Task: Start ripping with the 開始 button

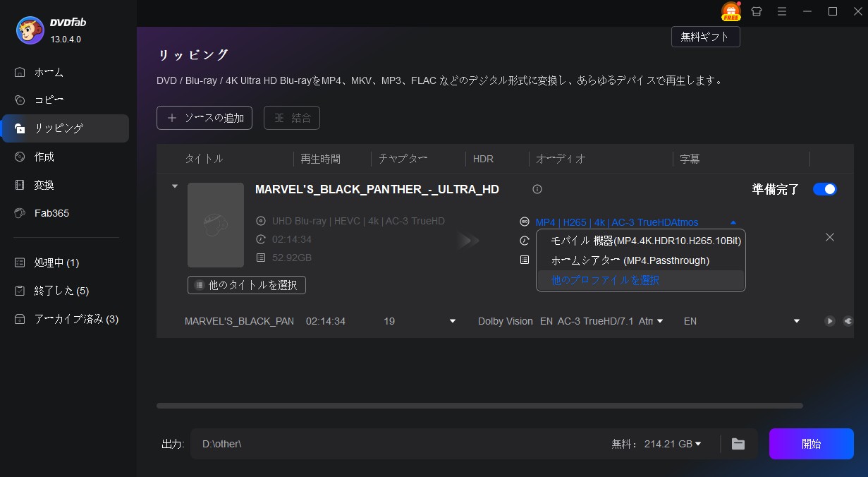Action: [x=812, y=444]
